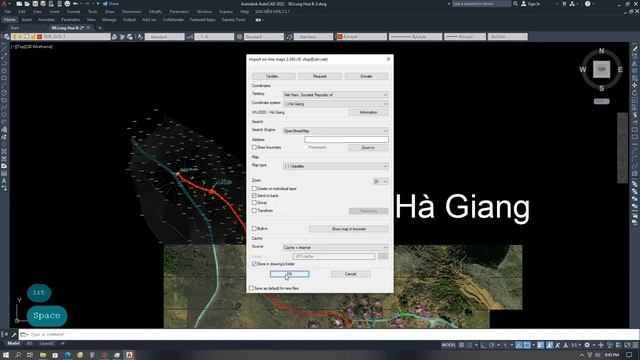
Task: Click the N compass direction on ViewCube
Action: click(x=601, y=51)
